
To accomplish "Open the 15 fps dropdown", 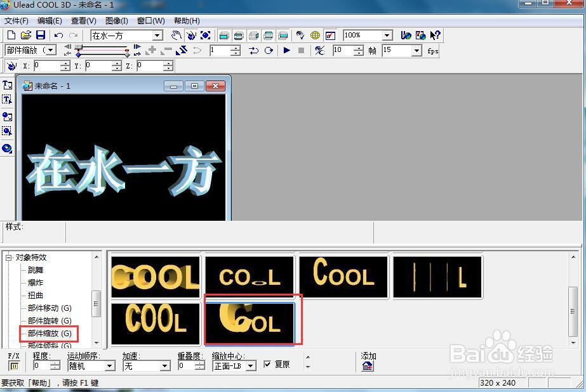I will (x=416, y=50).
